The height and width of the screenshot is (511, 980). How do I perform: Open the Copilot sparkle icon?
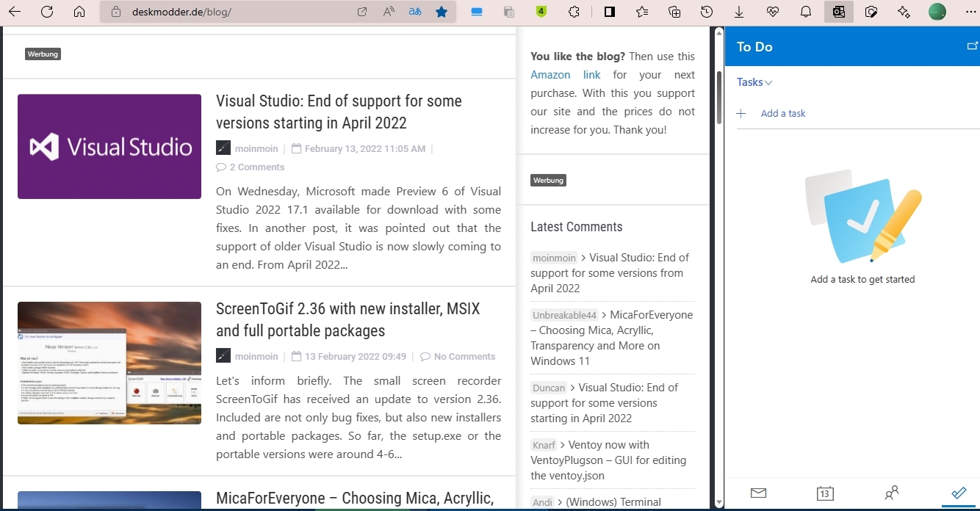(x=904, y=12)
